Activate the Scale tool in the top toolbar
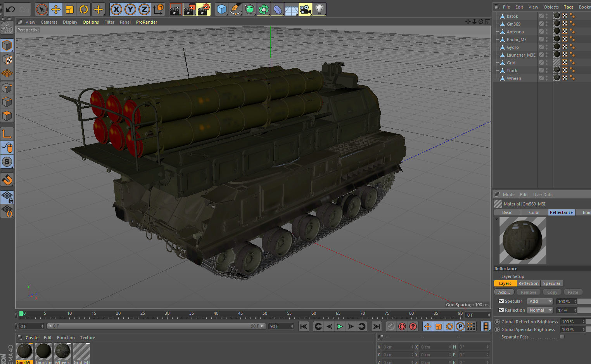 [x=70, y=9]
